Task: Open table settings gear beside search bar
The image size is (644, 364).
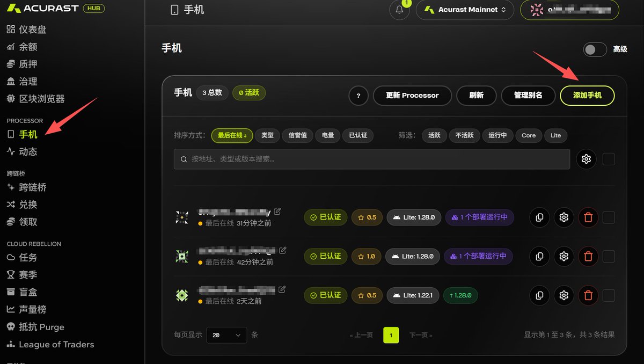Action: [586, 159]
